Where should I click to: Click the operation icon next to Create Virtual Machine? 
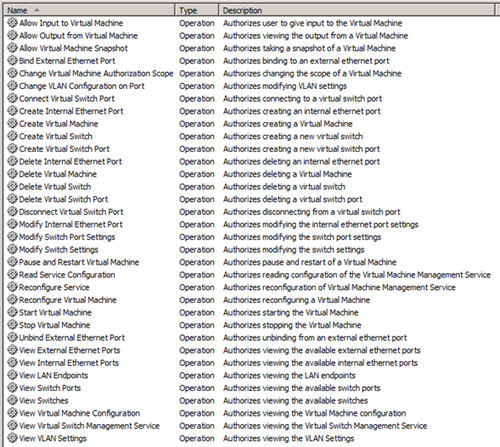[x=12, y=124]
